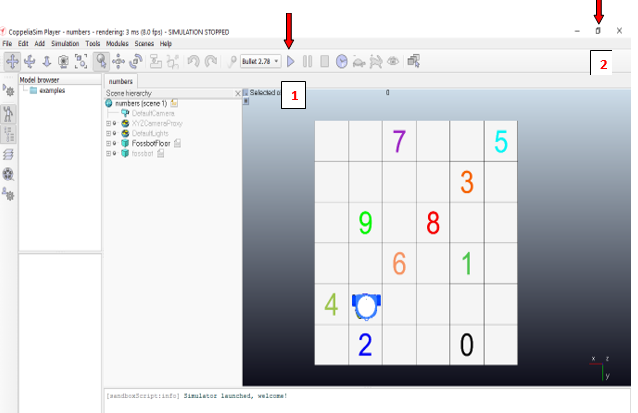Start the simulation with the play button
This screenshot has width=638, height=413.
pyautogui.click(x=291, y=62)
